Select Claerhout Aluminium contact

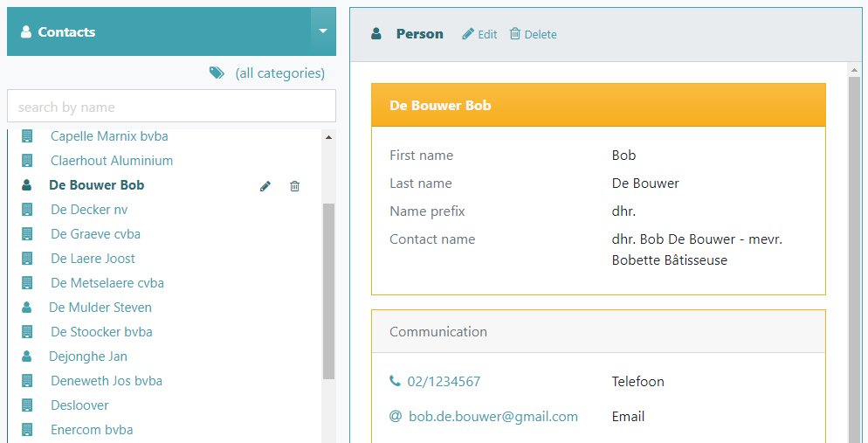[112, 161]
